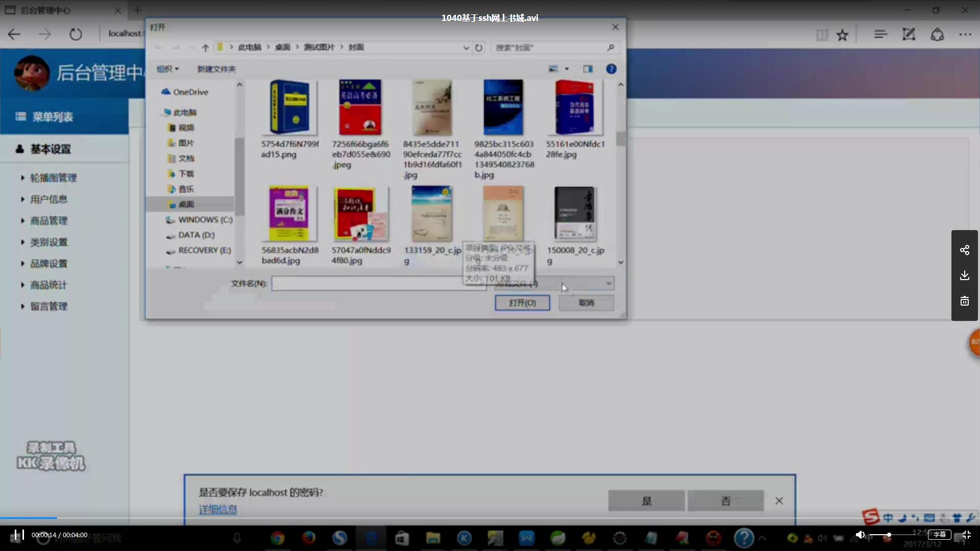Click 取消 button in dialog
This screenshot has height=551, width=980.
tap(586, 303)
